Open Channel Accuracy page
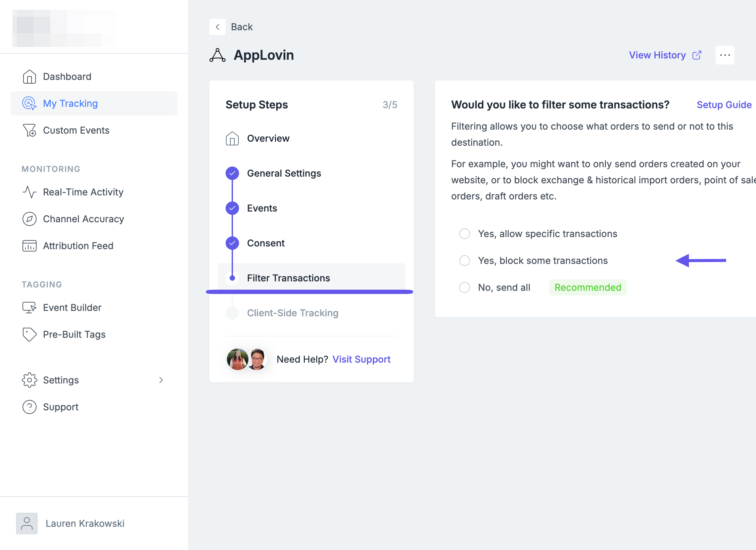The image size is (756, 550). point(94,219)
